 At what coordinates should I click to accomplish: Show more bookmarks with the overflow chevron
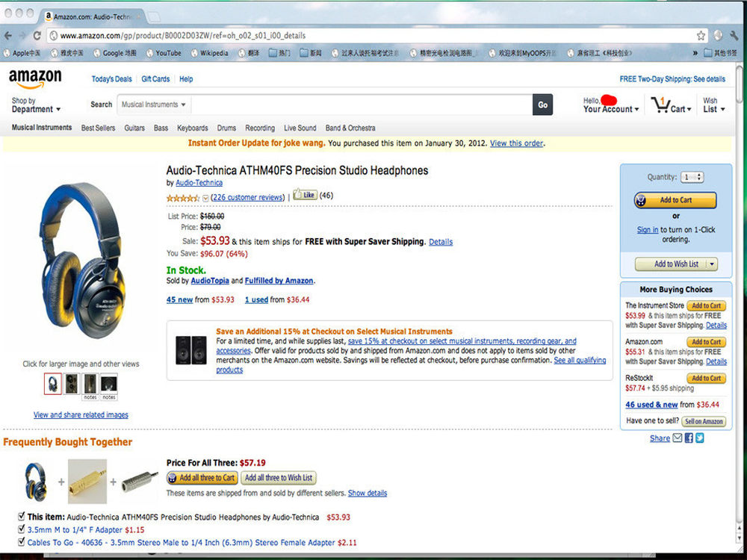click(x=695, y=53)
